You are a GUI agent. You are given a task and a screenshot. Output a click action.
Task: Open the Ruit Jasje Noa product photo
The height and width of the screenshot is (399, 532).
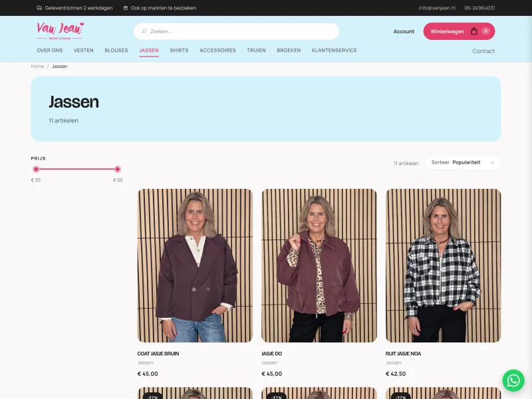pyautogui.click(x=443, y=265)
